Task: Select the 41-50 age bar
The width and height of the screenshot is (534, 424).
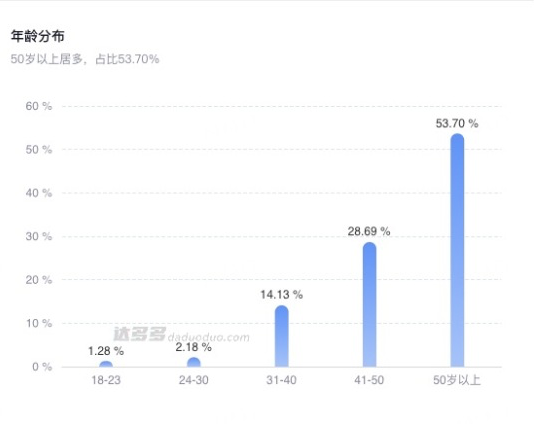Action: 370,304
